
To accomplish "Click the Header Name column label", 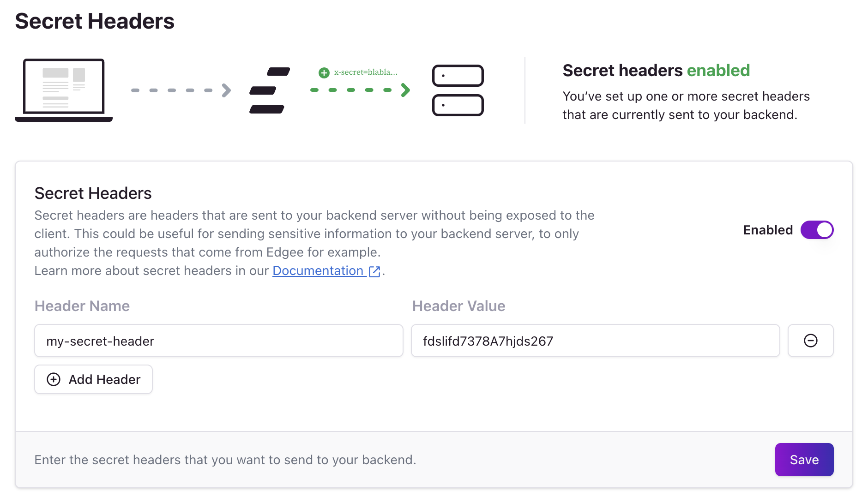I will [82, 306].
